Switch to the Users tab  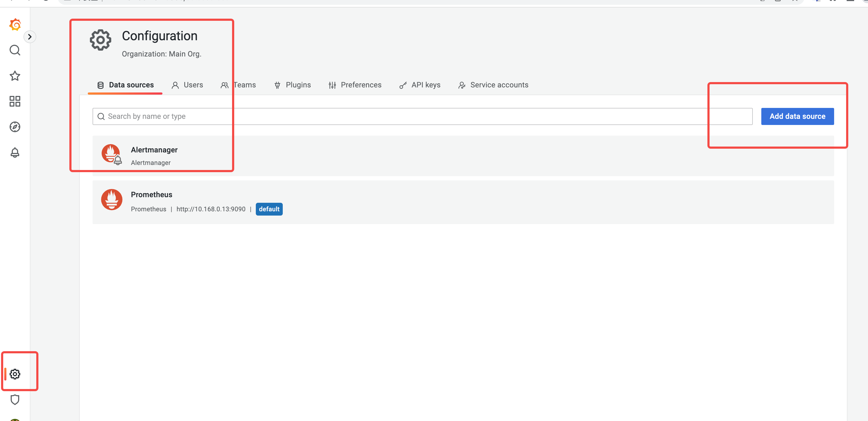point(187,85)
